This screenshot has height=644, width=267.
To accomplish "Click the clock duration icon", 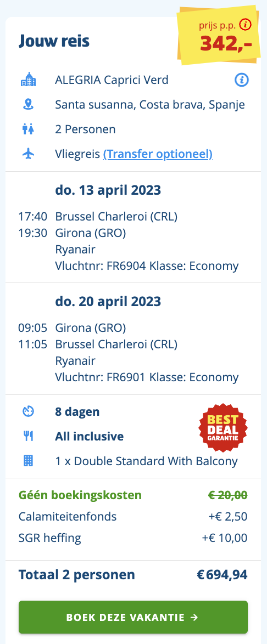I will (29, 411).
